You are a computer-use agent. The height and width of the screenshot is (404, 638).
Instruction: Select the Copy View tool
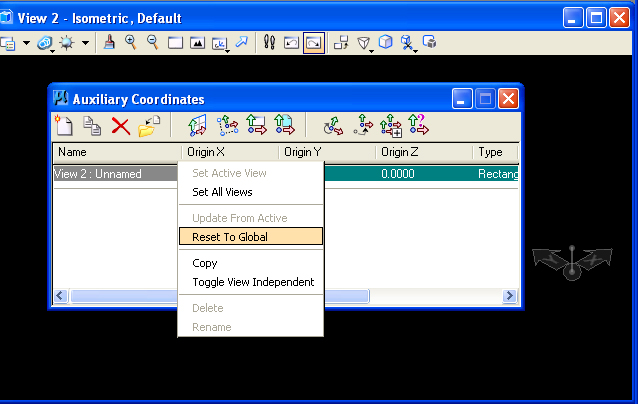click(x=341, y=43)
